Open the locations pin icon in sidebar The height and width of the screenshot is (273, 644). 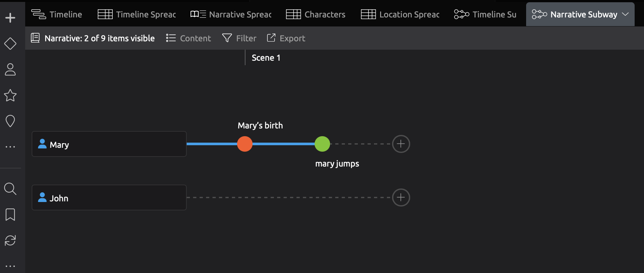click(x=10, y=121)
